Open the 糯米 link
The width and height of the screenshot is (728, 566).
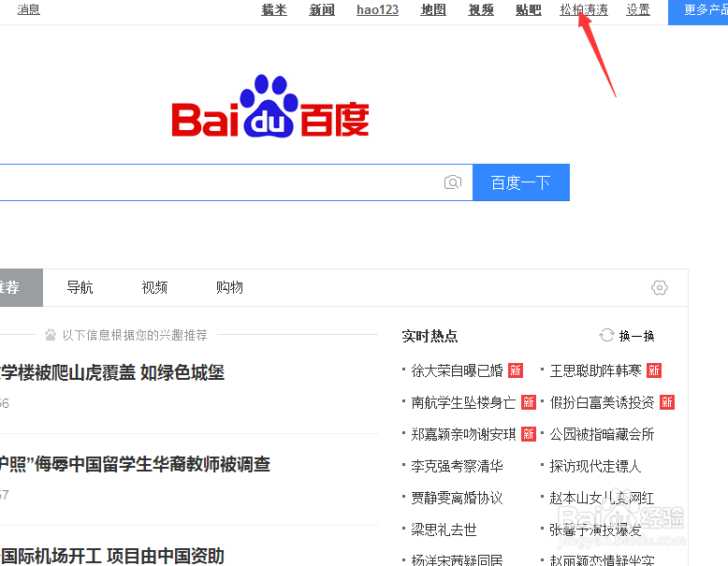click(274, 9)
